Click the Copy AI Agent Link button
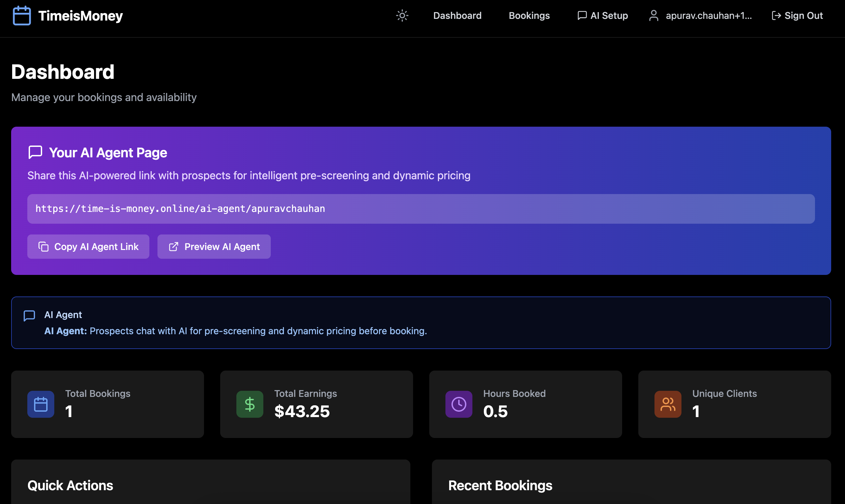Screen dimensions: 845x504 click(88, 247)
